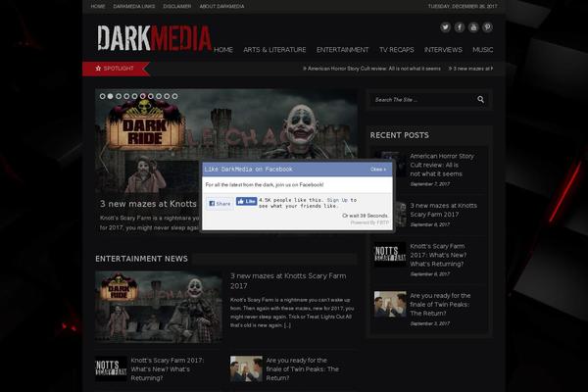Open Knott's Scary Farm What's New recent post

point(438,255)
